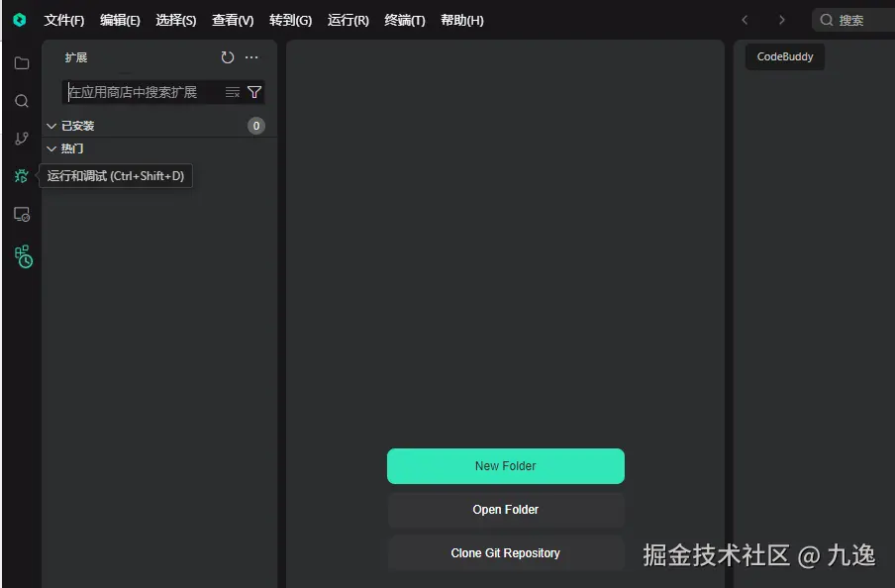This screenshot has height=588, width=895.
Task: Open the Remote Explorer monitor icon
Action: coord(22,214)
